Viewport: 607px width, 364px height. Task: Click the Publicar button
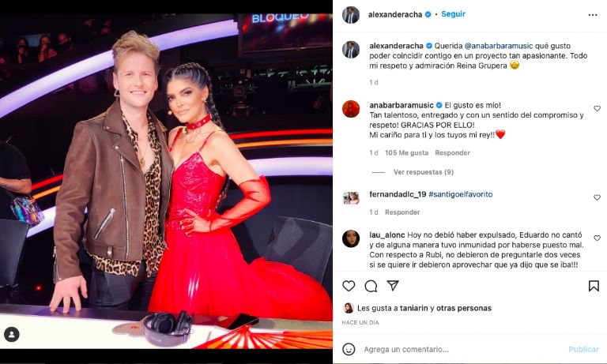583,349
